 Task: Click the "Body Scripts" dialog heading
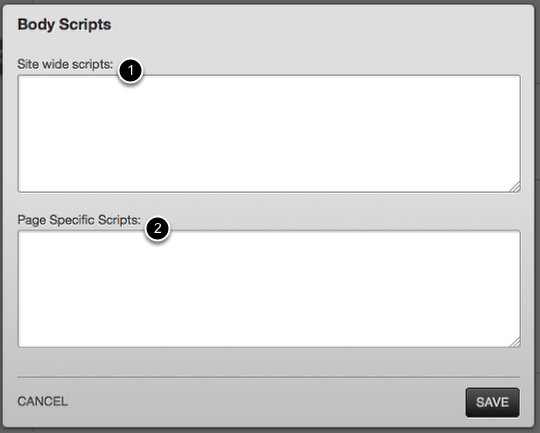pyautogui.click(x=64, y=25)
